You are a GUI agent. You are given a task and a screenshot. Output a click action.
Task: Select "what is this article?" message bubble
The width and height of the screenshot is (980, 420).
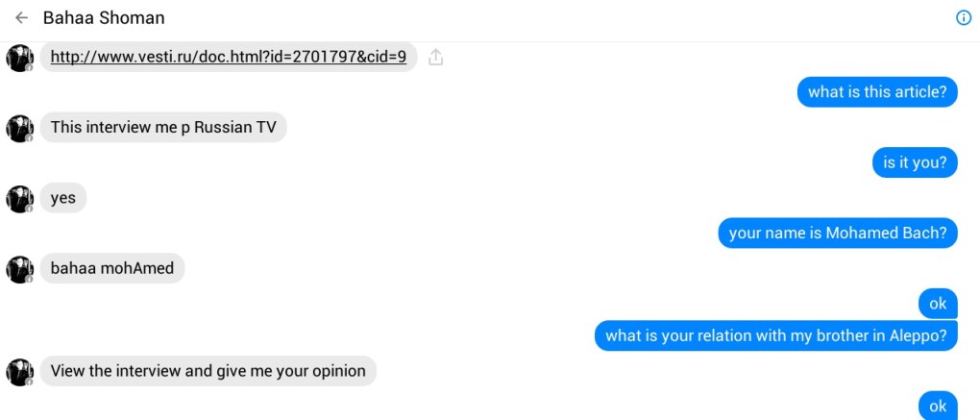pos(876,92)
